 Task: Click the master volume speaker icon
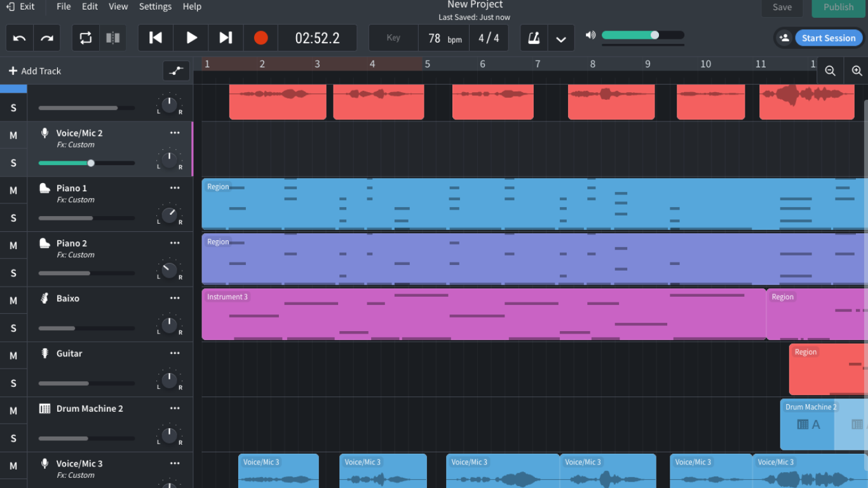tap(590, 35)
